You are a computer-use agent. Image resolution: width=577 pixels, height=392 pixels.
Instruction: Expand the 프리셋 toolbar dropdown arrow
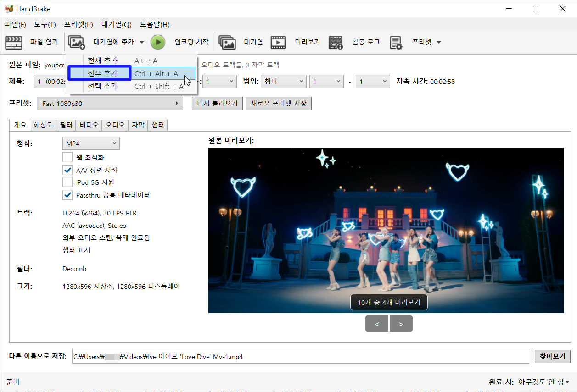[x=438, y=42]
